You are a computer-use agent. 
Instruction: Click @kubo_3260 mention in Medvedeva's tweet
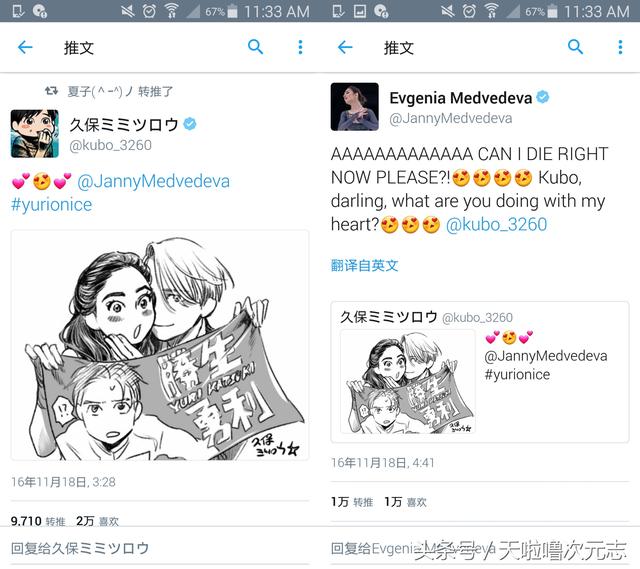coord(496,224)
